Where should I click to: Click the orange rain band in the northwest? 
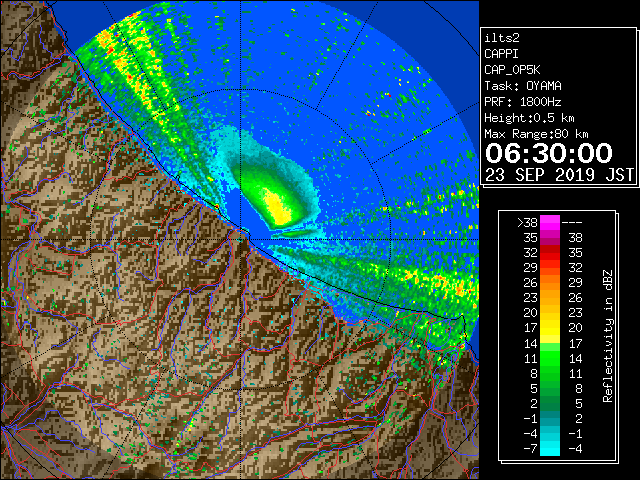pos(127,65)
